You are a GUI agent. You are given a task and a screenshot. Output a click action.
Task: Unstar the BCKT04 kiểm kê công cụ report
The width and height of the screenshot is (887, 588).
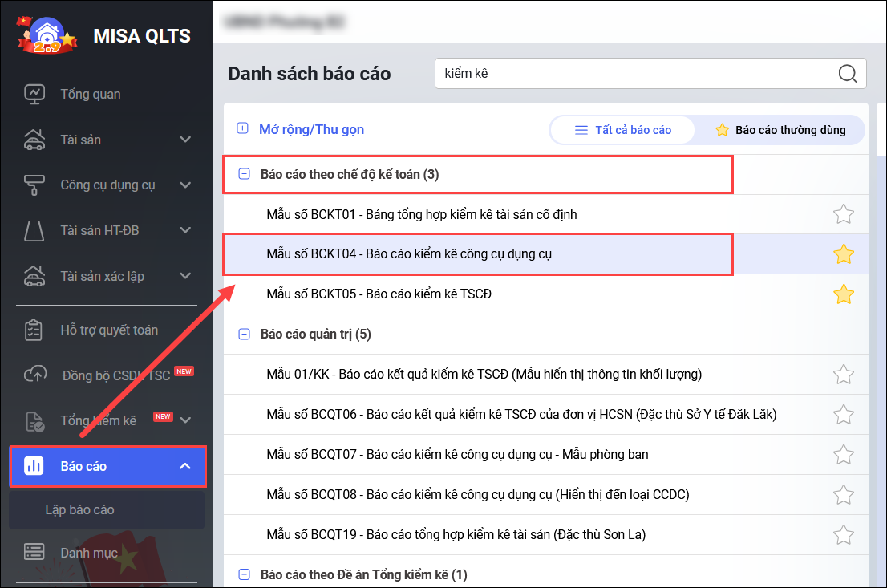(843, 254)
